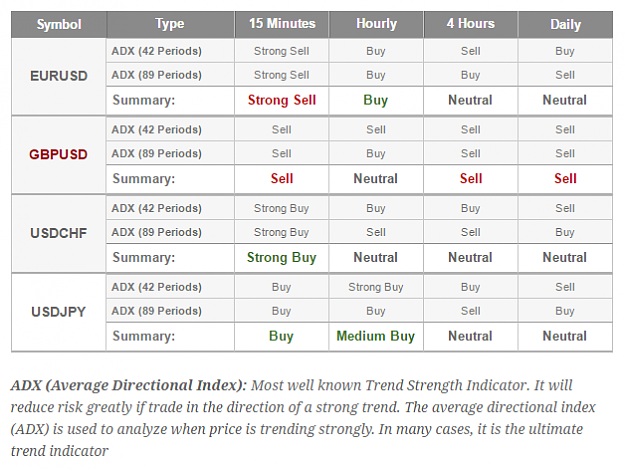The width and height of the screenshot is (625, 471).
Task: Click the Symbol column header
Action: tap(59, 24)
